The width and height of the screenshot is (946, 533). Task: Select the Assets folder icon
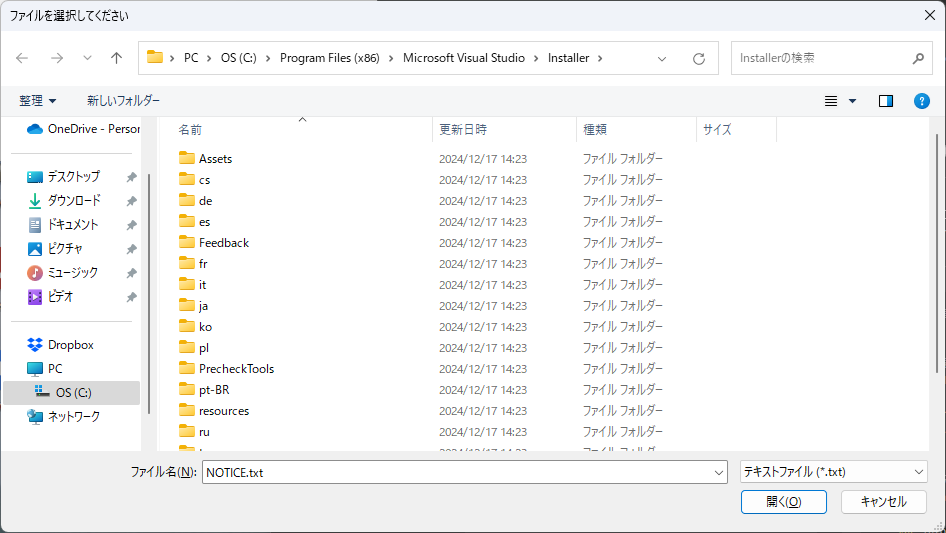tap(187, 158)
